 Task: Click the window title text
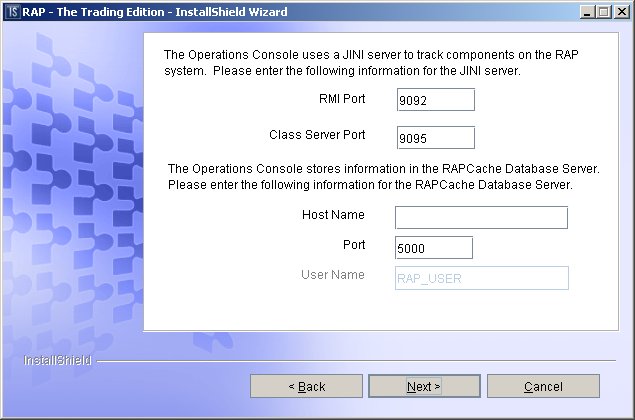click(155, 12)
